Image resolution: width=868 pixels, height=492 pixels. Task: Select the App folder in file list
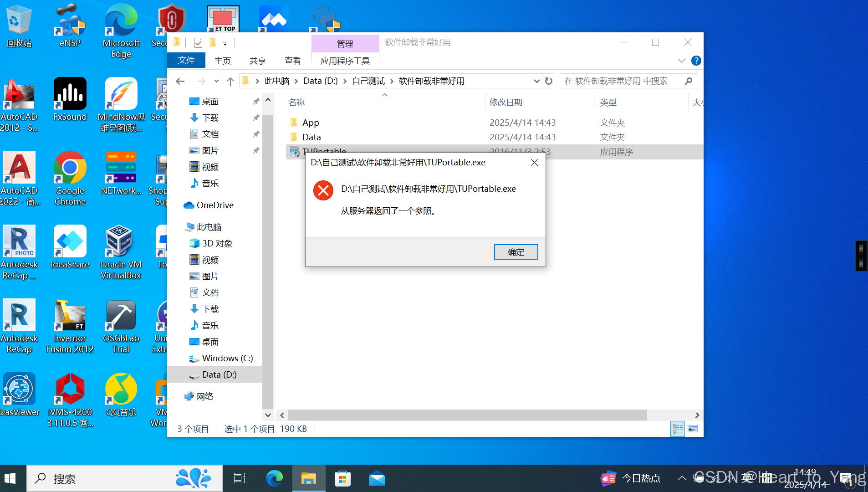[311, 123]
